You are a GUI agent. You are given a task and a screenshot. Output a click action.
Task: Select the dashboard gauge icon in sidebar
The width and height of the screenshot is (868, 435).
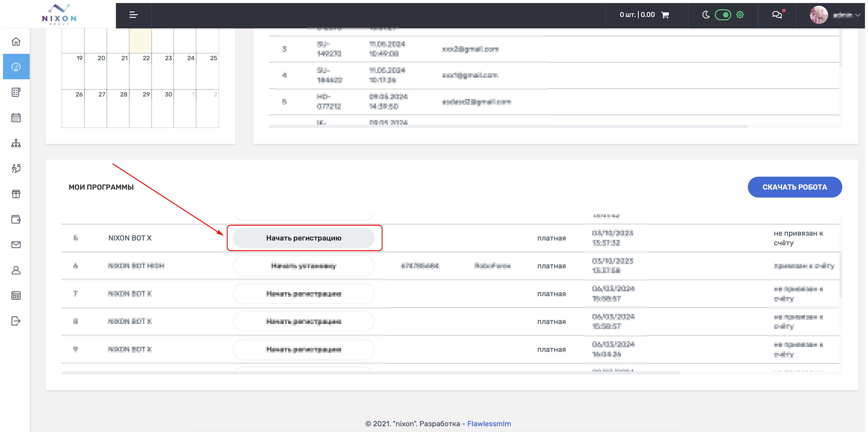[x=16, y=67]
